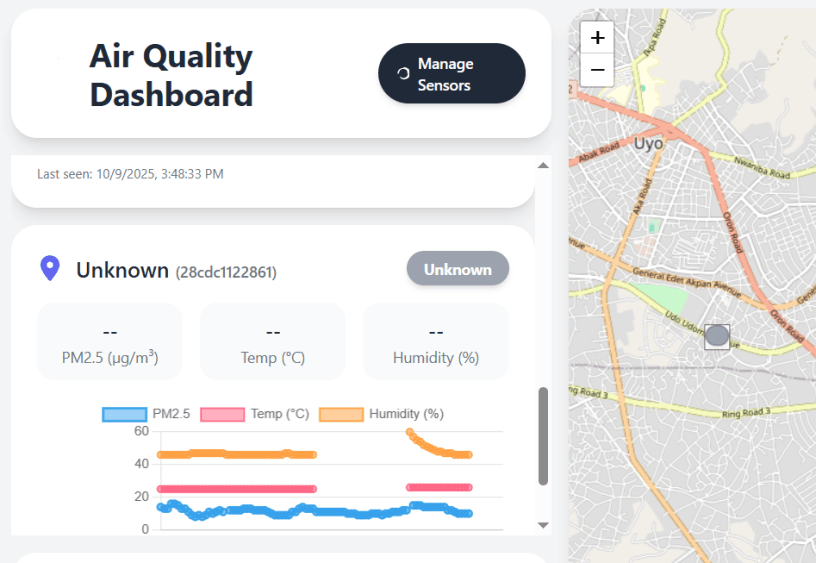Toggle the Temp (°C) dataset in the legend

click(x=255, y=414)
